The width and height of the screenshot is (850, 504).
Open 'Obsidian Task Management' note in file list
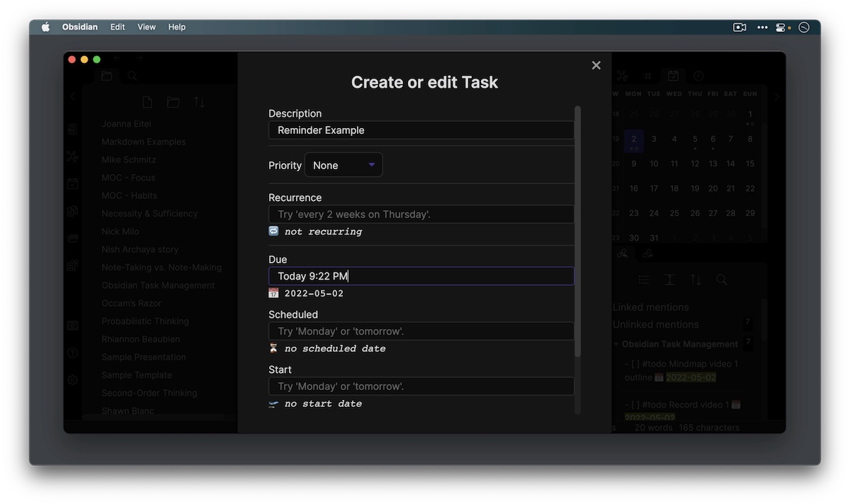(158, 285)
